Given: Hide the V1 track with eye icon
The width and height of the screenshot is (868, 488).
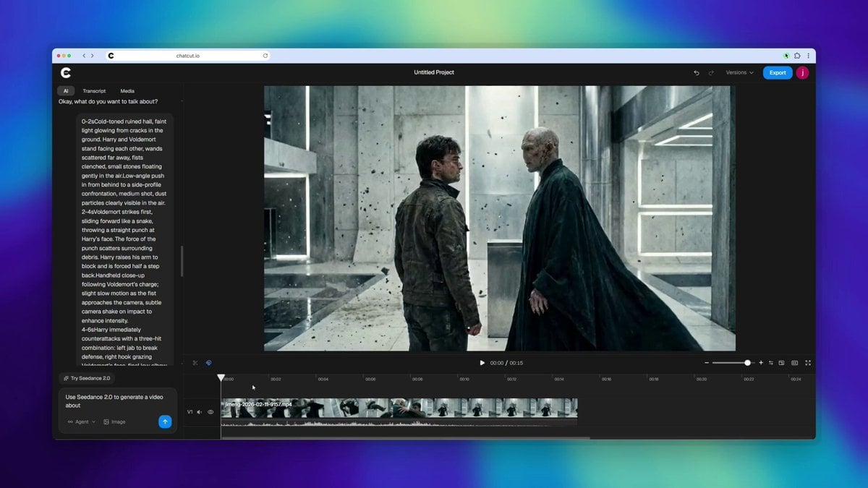Looking at the screenshot, I should [x=210, y=412].
